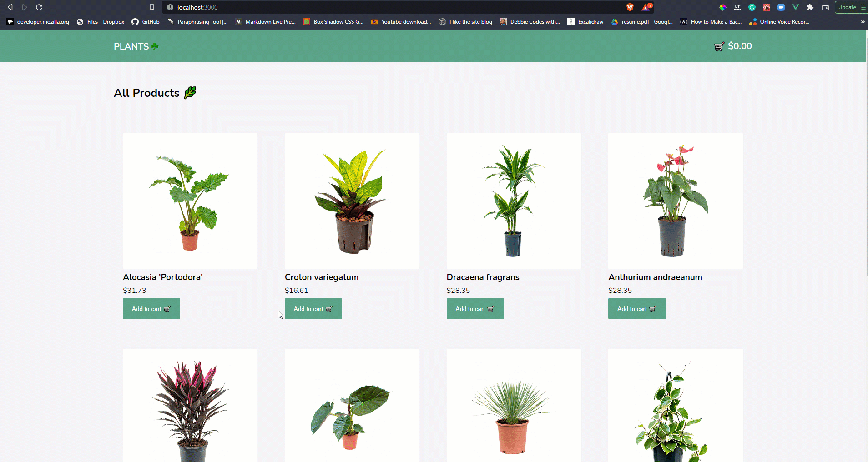The image size is (868, 462).
Task: Open the Zoom extension icon
Action: (781, 7)
